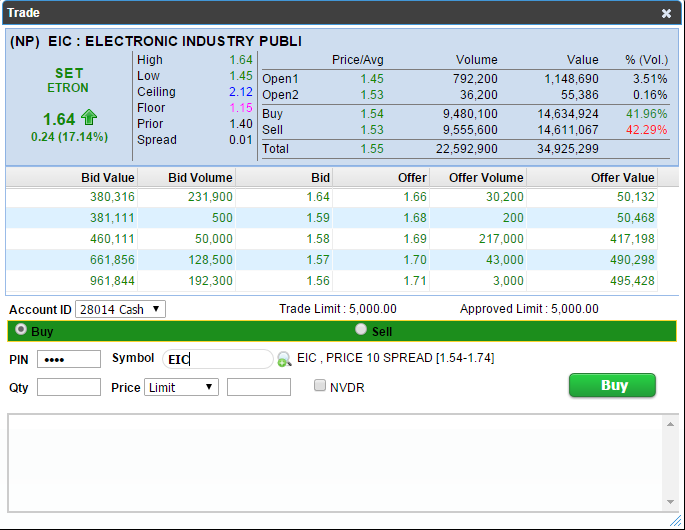Click the top offer price 1.66

pyautogui.click(x=415, y=198)
